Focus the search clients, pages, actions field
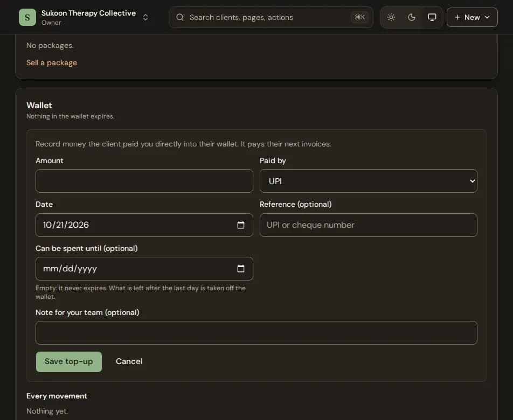Image resolution: width=513 pixels, height=420 pixels. (271, 17)
